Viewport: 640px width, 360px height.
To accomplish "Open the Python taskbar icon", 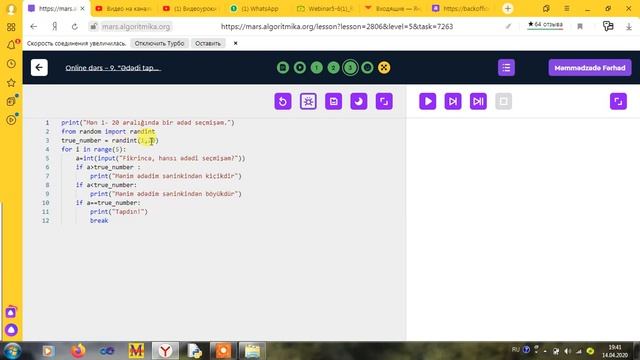I will (x=194, y=351).
